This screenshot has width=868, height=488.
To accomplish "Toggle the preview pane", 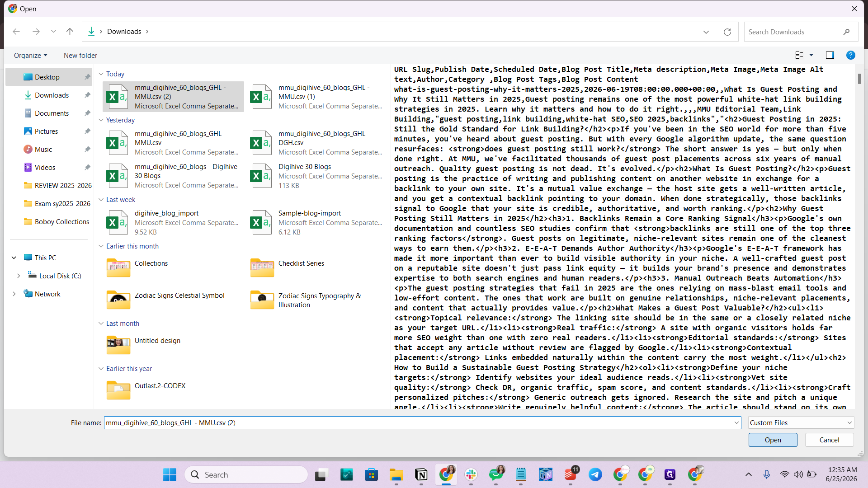I will (x=830, y=55).
